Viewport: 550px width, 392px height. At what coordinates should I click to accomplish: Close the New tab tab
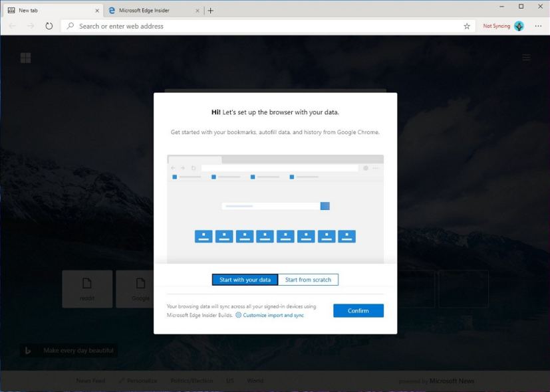(x=97, y=11)
